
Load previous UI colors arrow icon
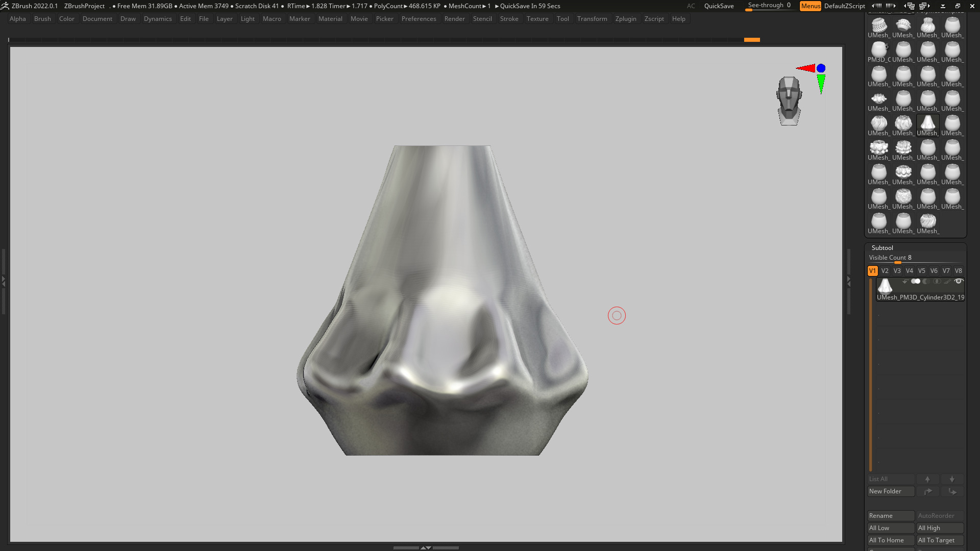876,6
